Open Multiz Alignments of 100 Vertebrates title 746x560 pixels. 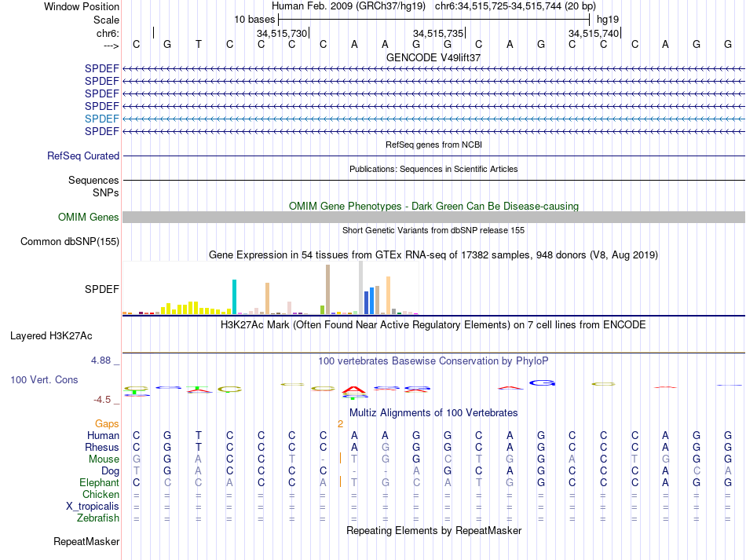click(433, 413)
